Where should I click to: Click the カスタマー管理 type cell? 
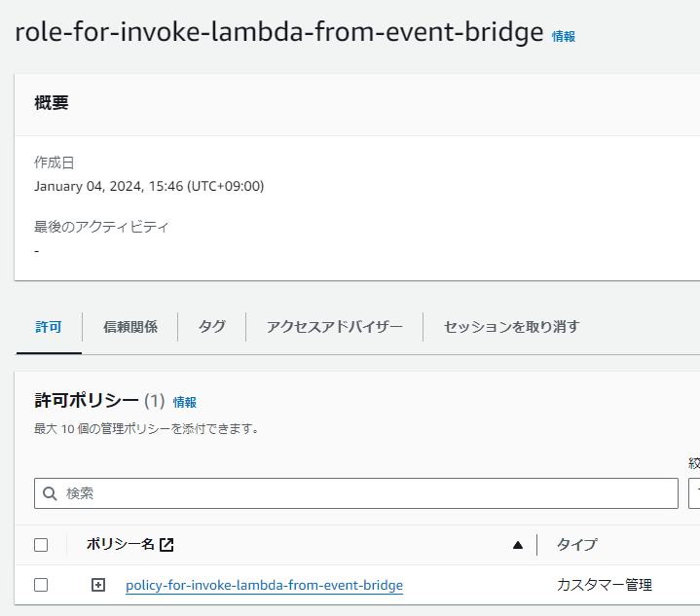pos(605,585)
